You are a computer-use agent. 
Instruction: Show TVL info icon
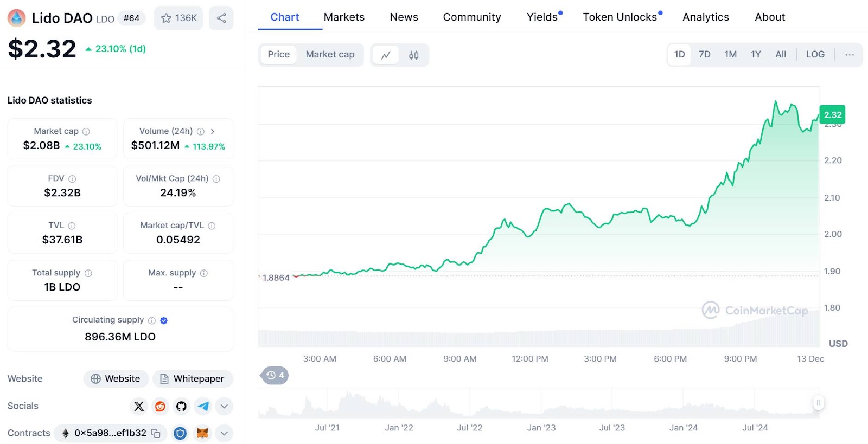(x=72, y=226)
